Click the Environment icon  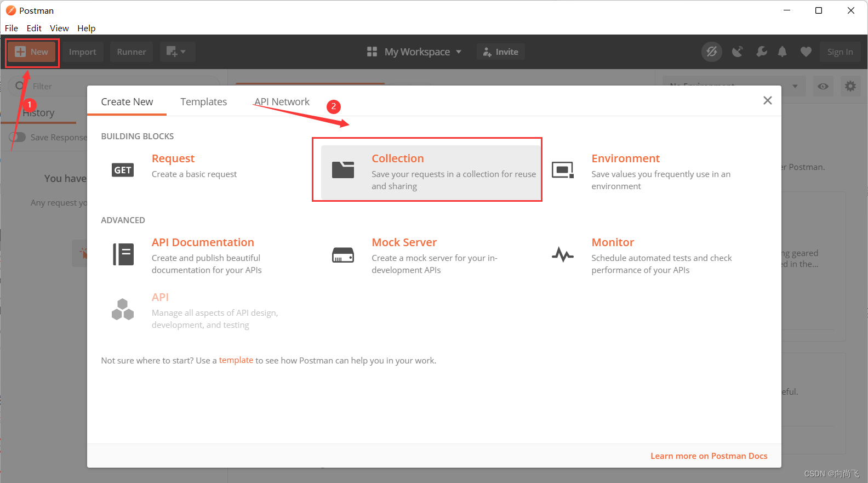[563, 170]
